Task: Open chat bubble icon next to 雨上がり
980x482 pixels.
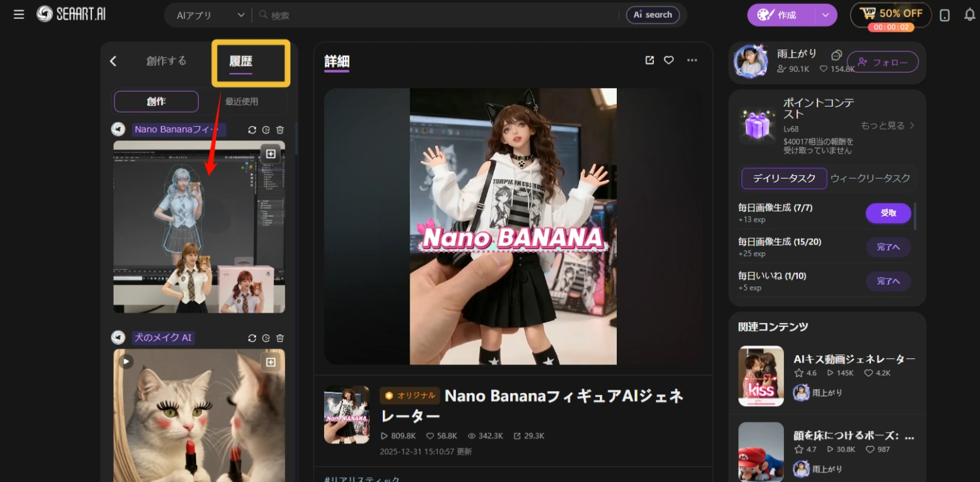Action: point(837,55)
